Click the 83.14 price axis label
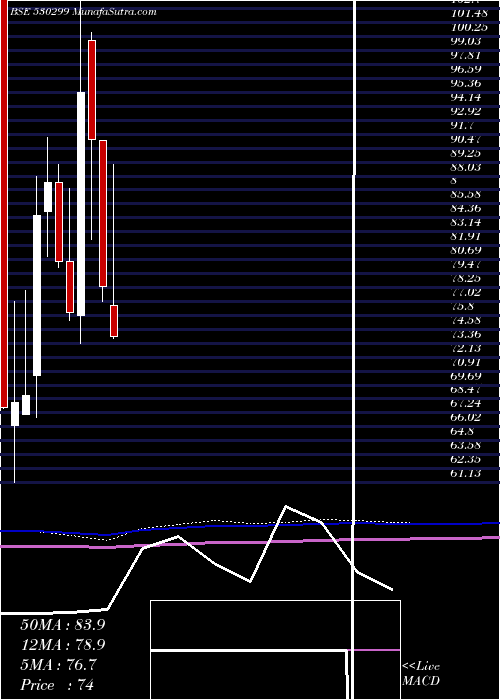 coord(466,222)
